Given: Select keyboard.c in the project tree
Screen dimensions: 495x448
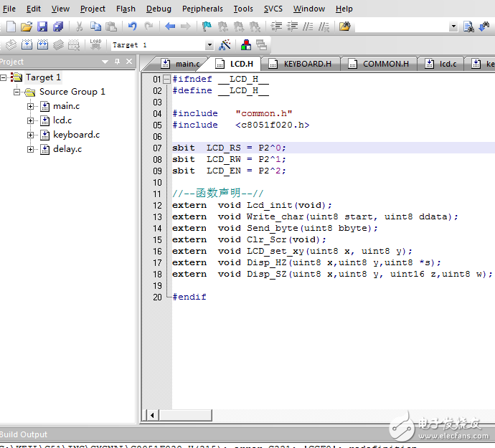Looking at the screenshot, I should click(x=76, y=135).
